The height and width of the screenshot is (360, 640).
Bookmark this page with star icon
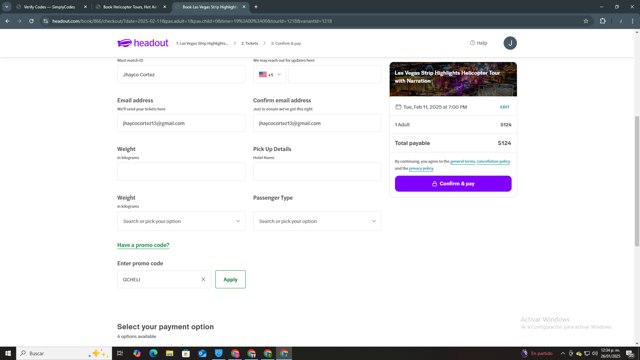click(x=586, y=21)
